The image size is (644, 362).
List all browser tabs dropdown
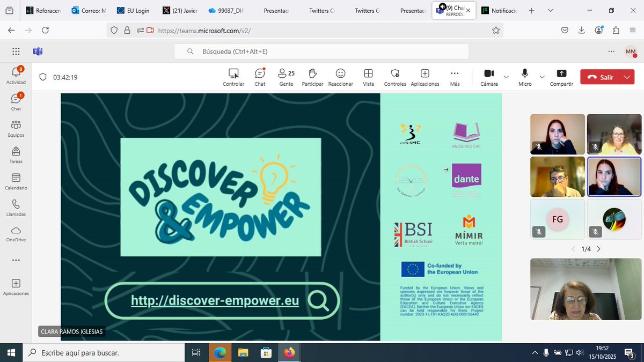pyautogui.click(x=551, y=10)
